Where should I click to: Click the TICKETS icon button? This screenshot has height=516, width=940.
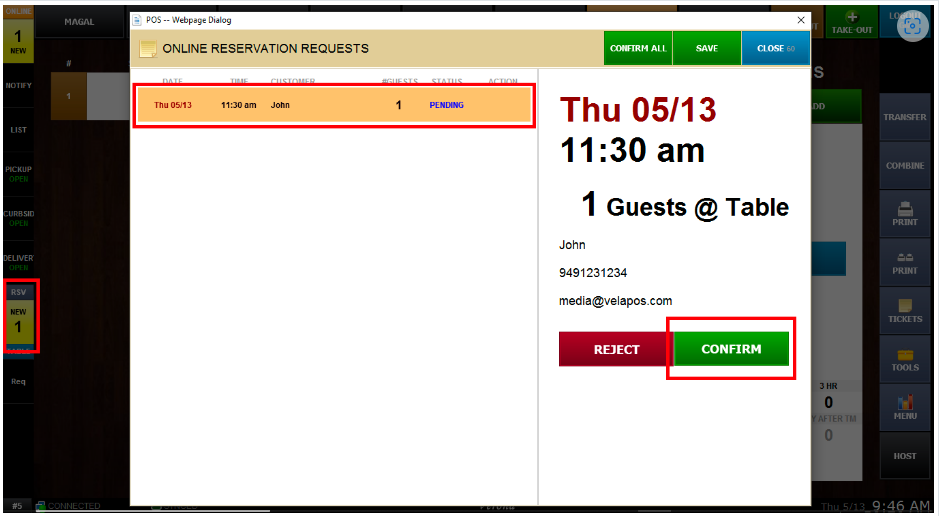[x=904, y=310]
